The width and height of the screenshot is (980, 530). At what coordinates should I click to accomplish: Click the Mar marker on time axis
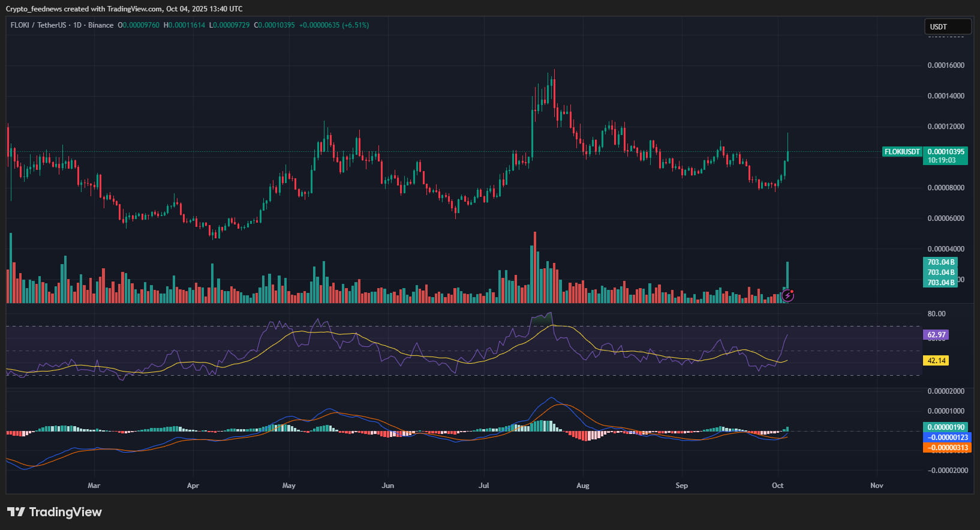(x=94, y=486)
